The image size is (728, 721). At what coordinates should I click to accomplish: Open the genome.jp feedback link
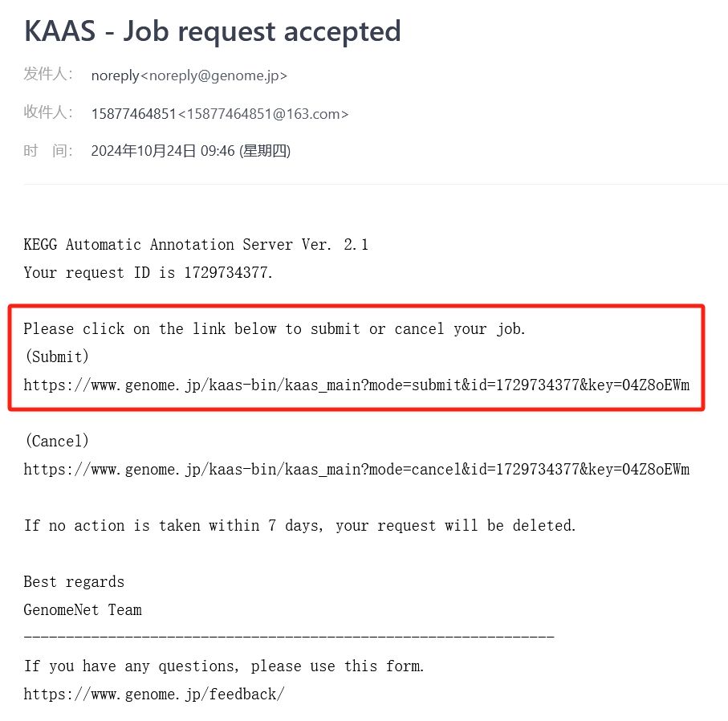[154, 694]
